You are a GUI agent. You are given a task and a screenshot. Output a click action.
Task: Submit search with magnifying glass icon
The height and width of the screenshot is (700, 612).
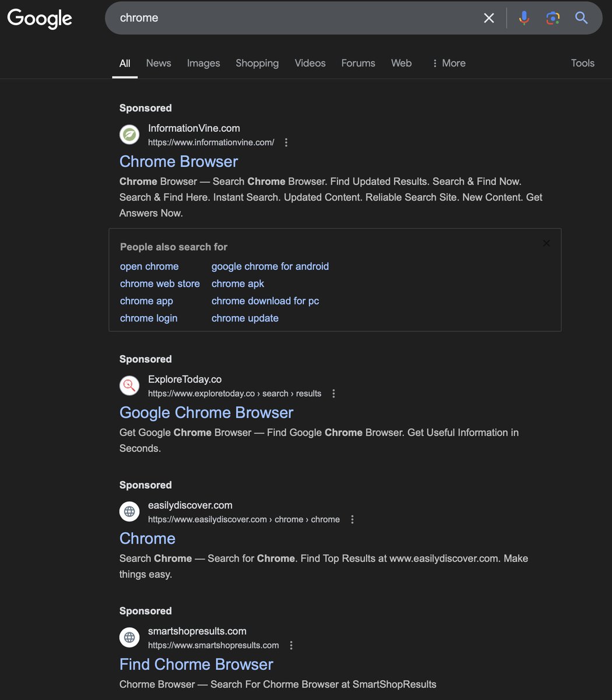(581, 18)
